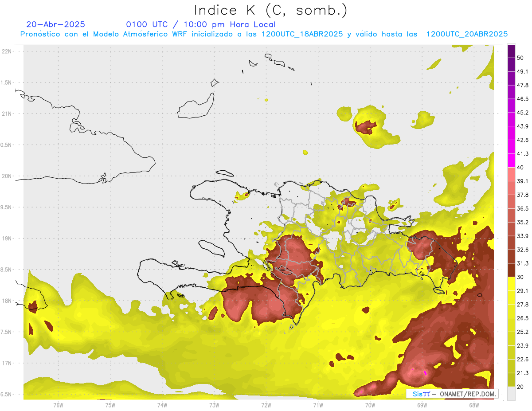Viewport: 532px width, 411px height.
Task: Click colorbar value "40"
Action: (x=520, y=168)
